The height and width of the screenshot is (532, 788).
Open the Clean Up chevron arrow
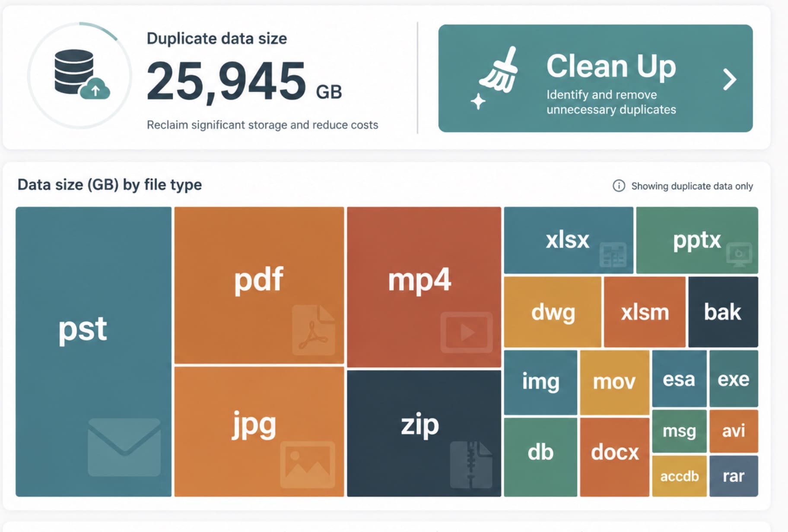(729, 79)
